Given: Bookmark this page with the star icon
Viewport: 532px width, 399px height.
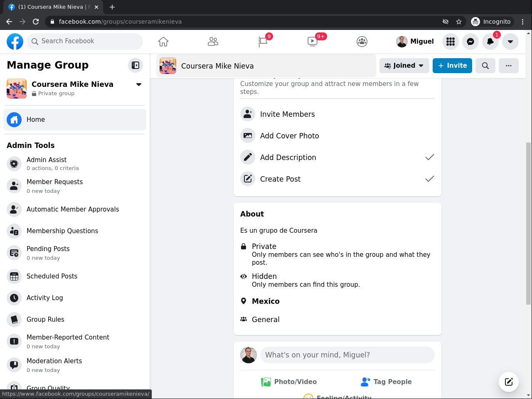Looking at the screenshot, I should pos(459,22).
